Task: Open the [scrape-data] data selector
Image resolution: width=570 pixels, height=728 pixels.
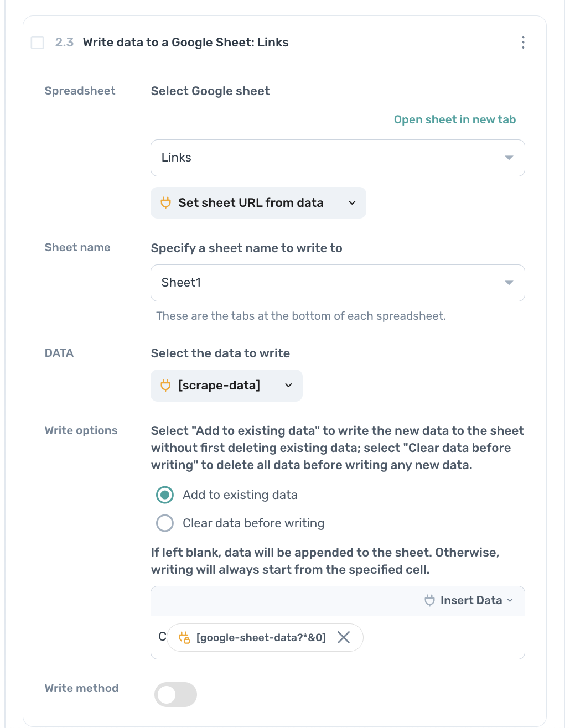Action: click(x=226, y=386)
